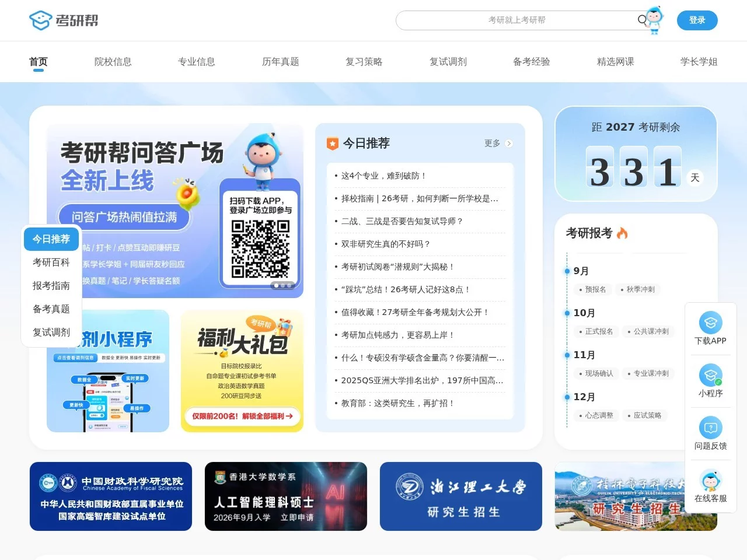
Task: Click the 预报名 tag under 9月
Action: (x=595, y=289)
